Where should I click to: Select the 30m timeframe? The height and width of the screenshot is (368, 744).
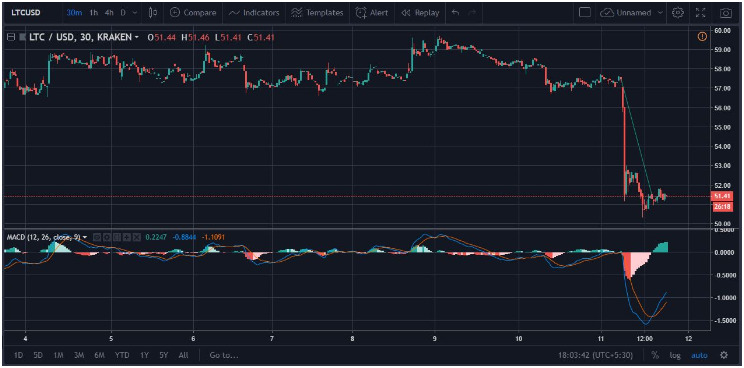tap(74, 13)
